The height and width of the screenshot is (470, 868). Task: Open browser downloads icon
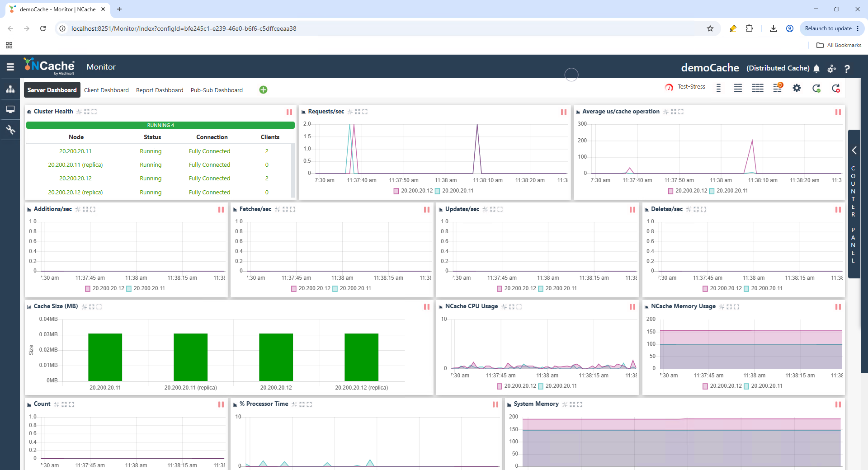tap(774, 28)
